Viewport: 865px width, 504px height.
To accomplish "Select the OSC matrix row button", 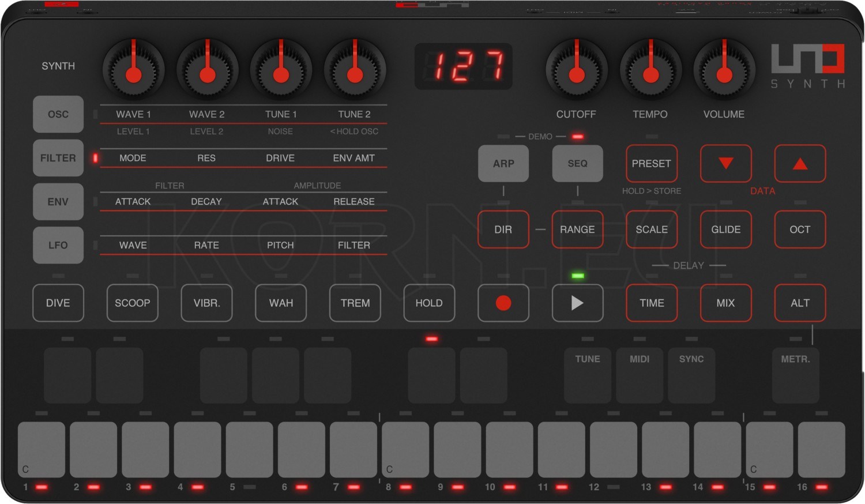I will (58, 114).
